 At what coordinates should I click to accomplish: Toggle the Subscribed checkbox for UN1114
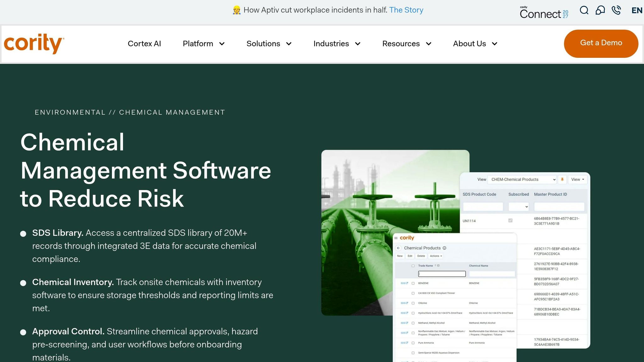(x=510, y=221)
